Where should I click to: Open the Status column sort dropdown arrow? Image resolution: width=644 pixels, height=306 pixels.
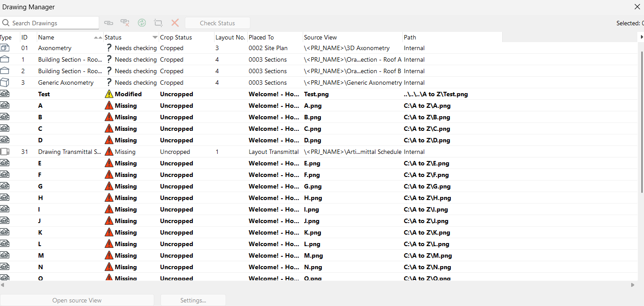click(x=155, y=37)
